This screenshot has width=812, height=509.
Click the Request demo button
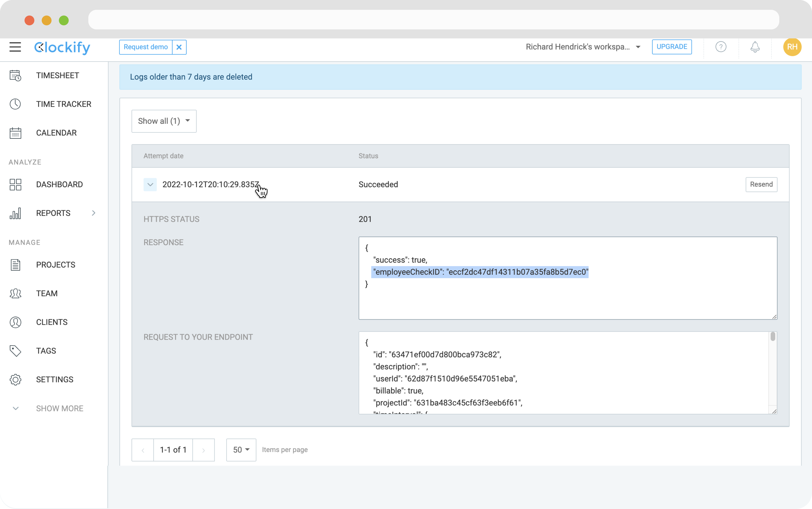146,47
